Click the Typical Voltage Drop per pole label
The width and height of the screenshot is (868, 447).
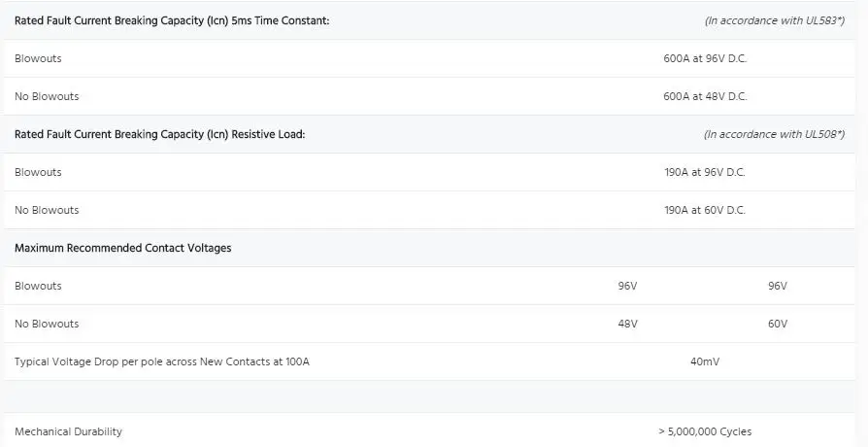[x=162, y=361]
